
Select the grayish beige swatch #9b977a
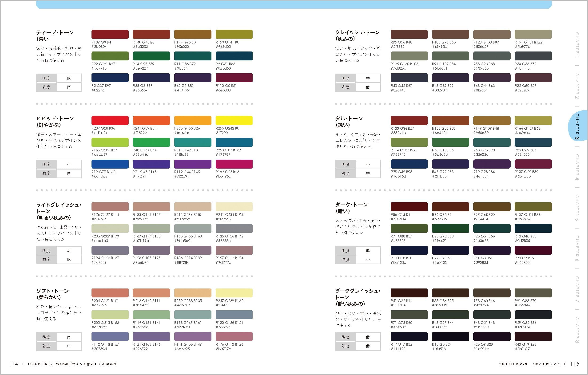click(533, 34)
